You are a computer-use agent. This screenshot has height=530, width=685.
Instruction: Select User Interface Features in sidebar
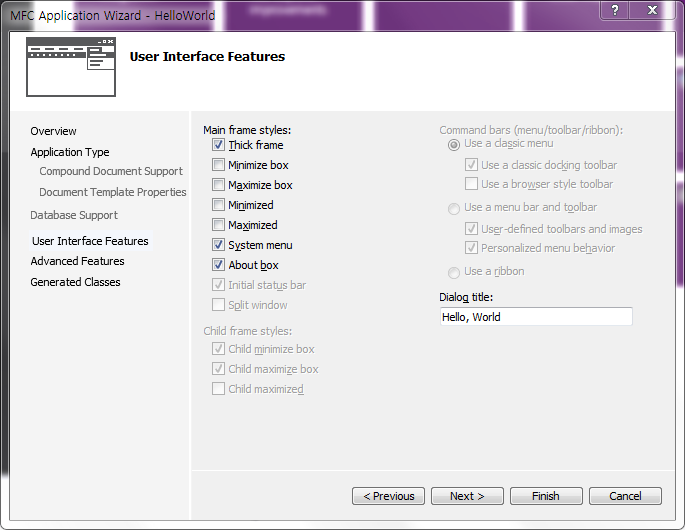tap(90, 241)
